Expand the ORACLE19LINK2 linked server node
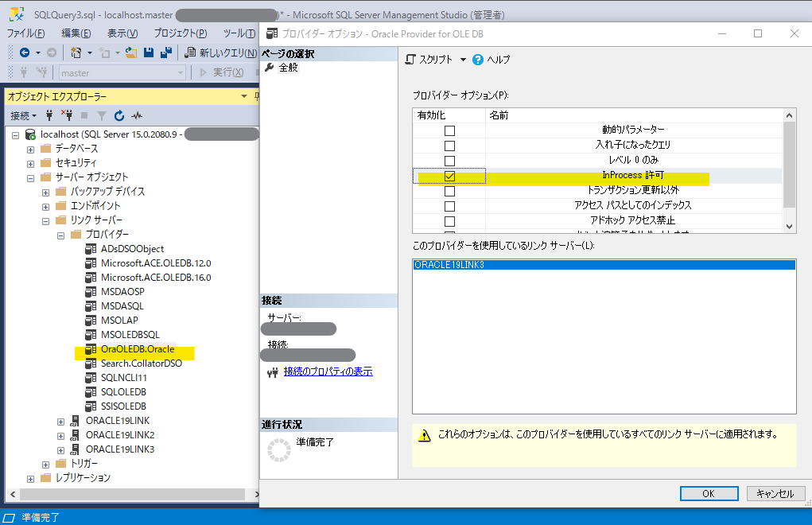812x525 pixels. coord(61,435)
